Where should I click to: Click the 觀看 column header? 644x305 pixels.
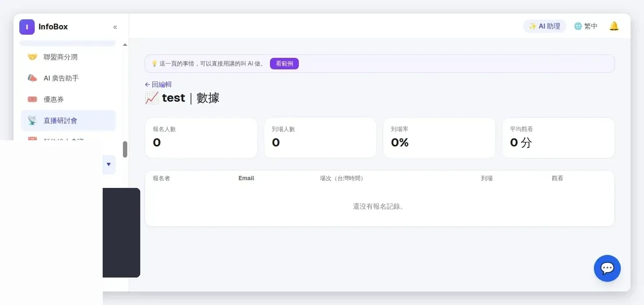(x=558, y=178)
